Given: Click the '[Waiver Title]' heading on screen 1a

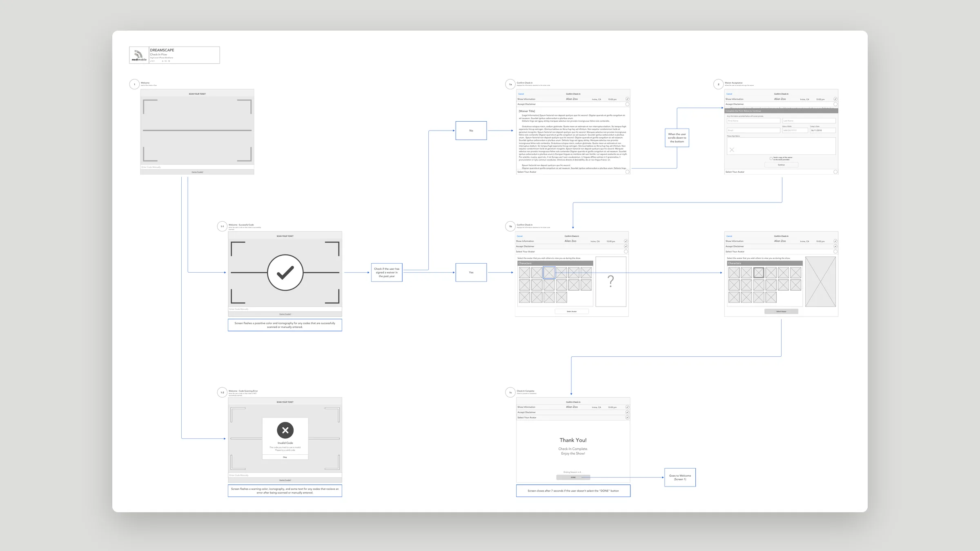Looking at the screenshot, I should point(527,111).
